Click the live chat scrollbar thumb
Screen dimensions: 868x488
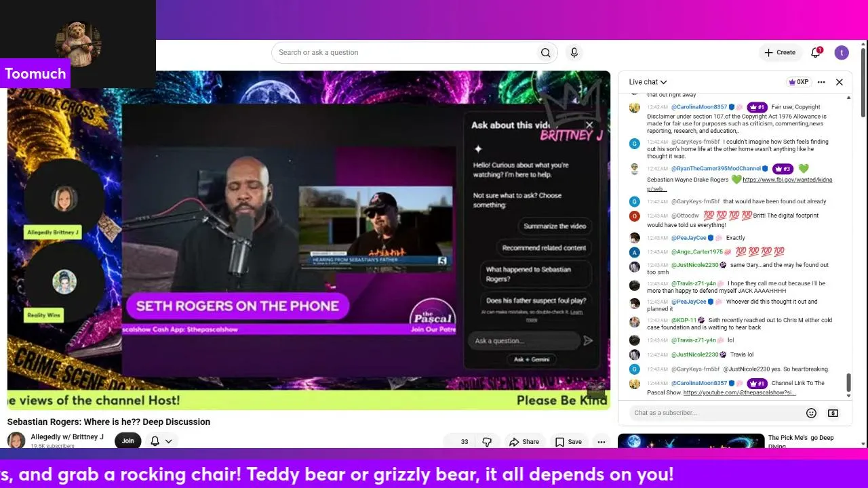point(848,382)
